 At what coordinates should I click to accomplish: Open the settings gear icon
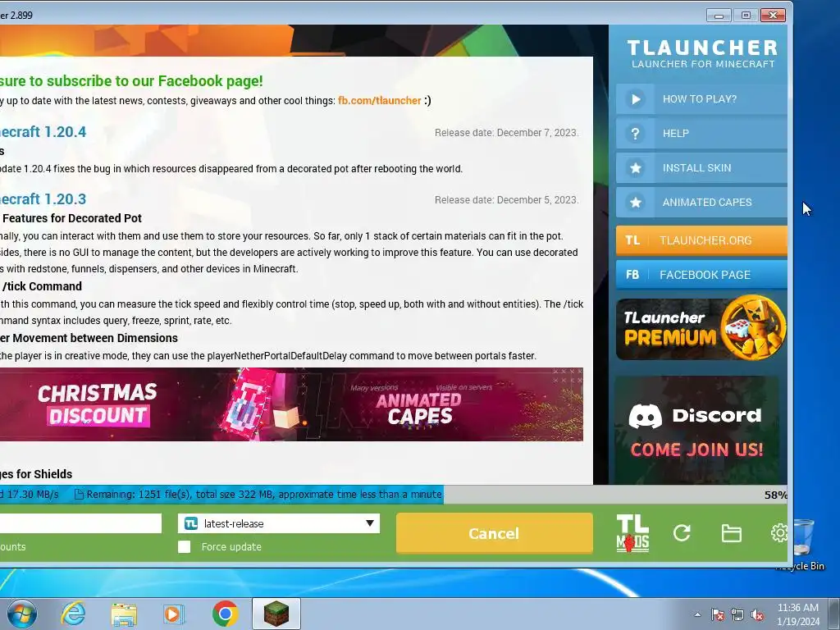(779, 532)
